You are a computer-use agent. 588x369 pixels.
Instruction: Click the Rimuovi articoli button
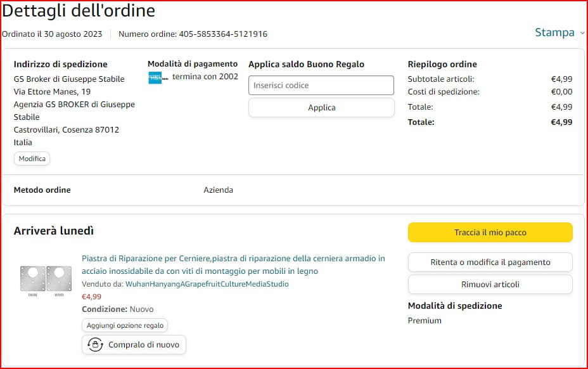[490, 284]
